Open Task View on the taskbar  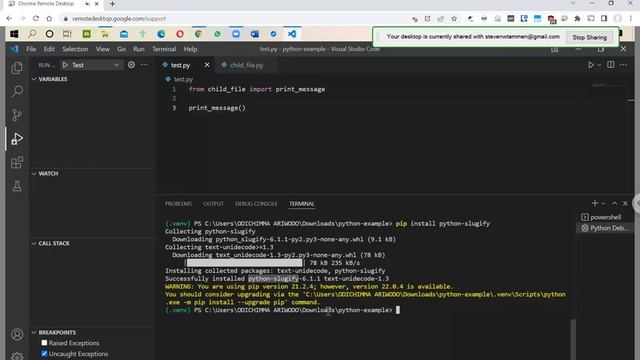click(67, 34)
